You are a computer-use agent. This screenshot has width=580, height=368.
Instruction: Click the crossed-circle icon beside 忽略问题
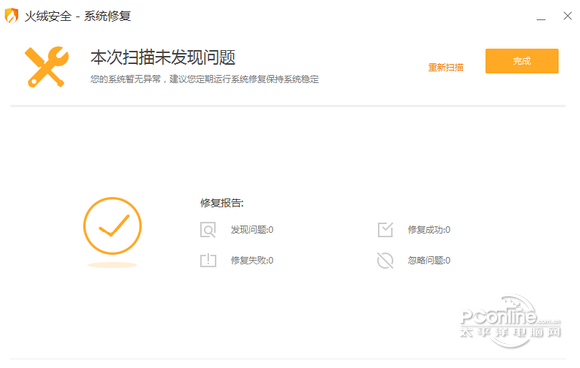(385, 260)
